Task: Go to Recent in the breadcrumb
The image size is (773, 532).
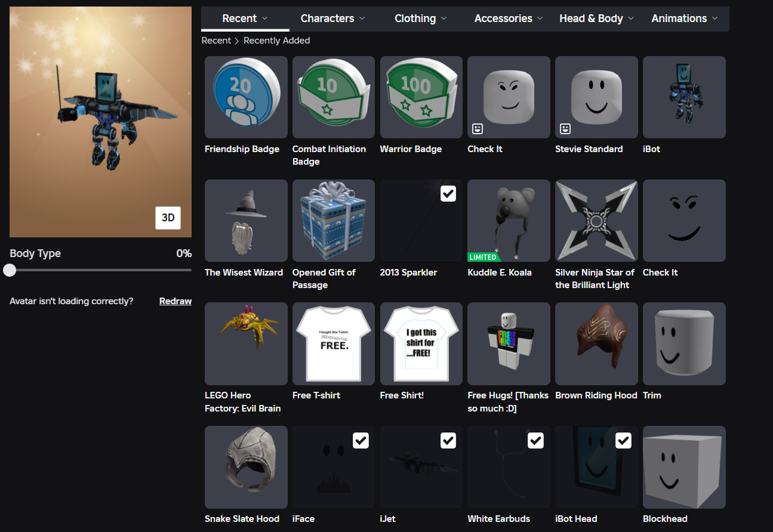Action: 216,41
